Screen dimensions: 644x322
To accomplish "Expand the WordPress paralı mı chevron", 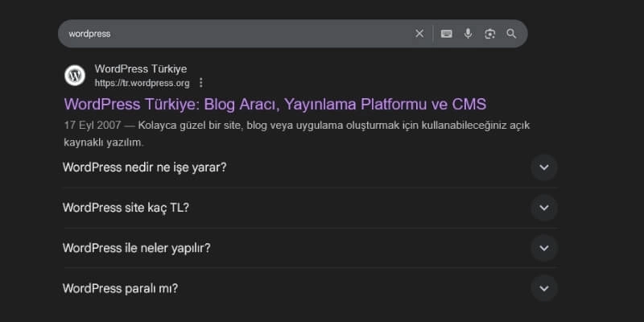I will pyautogui.click(x=544, y=288).
